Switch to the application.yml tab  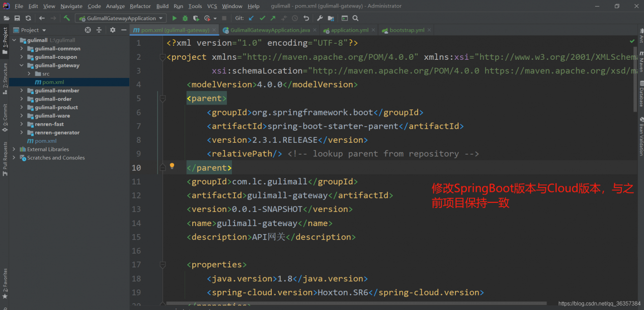349,30
